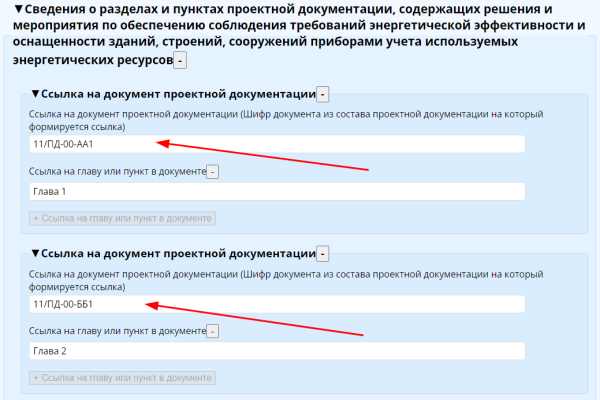Edit the 'Глава 2' chapter field

(x=277, y=351)
